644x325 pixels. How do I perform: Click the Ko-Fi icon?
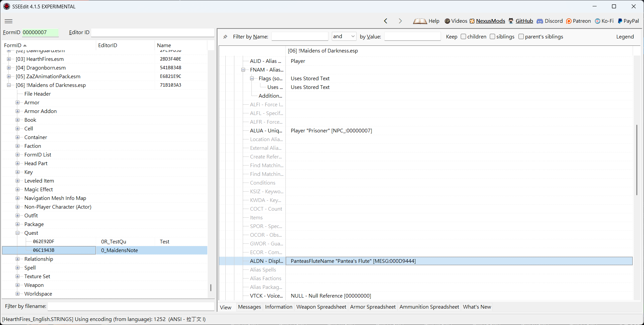pyautogui.click(x=598, y=21)
